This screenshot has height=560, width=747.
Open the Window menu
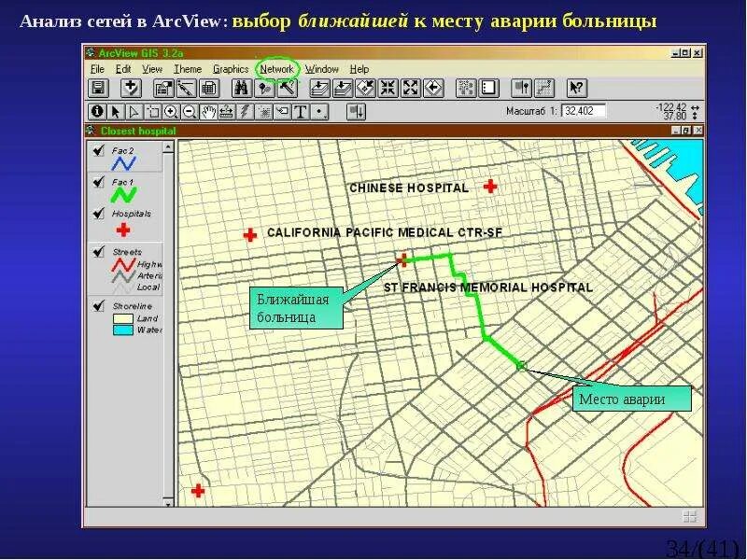322,69
